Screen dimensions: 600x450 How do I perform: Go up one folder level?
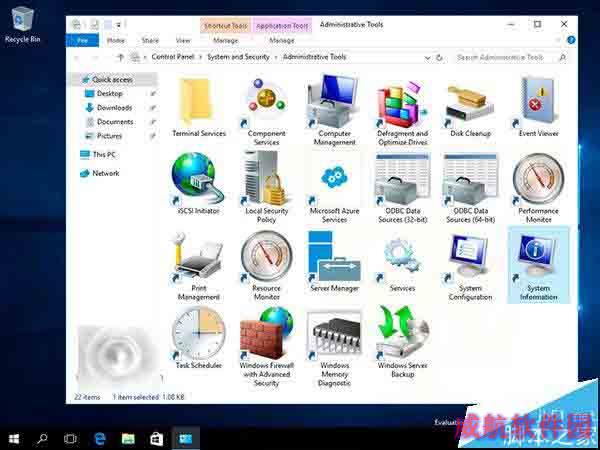[x=121, y=57]
